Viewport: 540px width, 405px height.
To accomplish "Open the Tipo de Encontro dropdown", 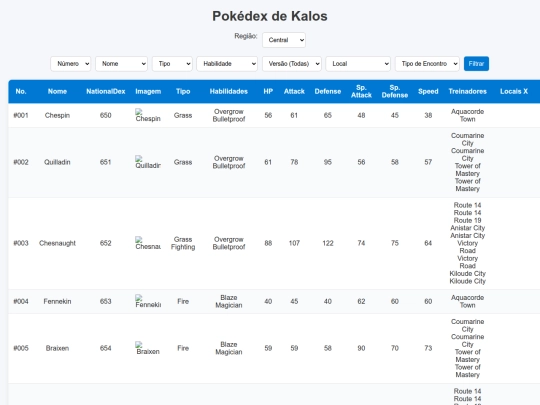I will [427, 64].
